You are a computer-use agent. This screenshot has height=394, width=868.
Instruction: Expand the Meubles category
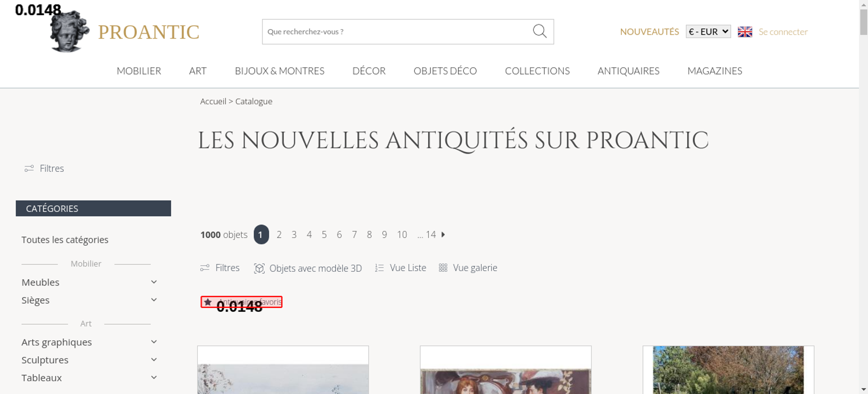(154, 282)
